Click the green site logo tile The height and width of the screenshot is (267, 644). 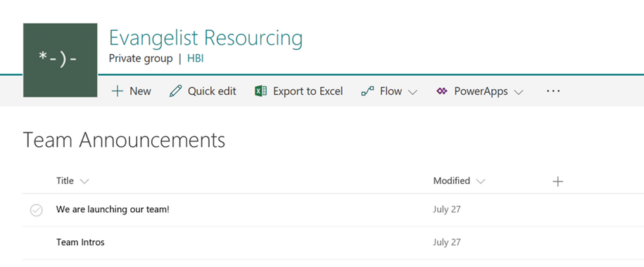(61, 60)
